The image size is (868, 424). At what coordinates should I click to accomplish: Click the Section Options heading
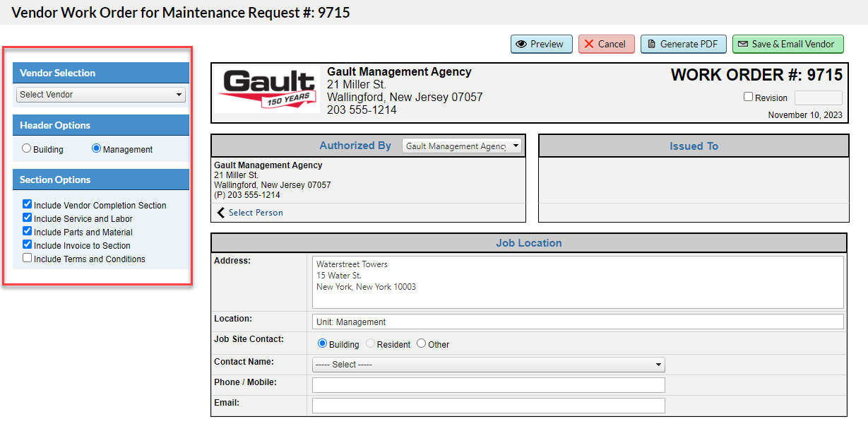click(101, 179)
